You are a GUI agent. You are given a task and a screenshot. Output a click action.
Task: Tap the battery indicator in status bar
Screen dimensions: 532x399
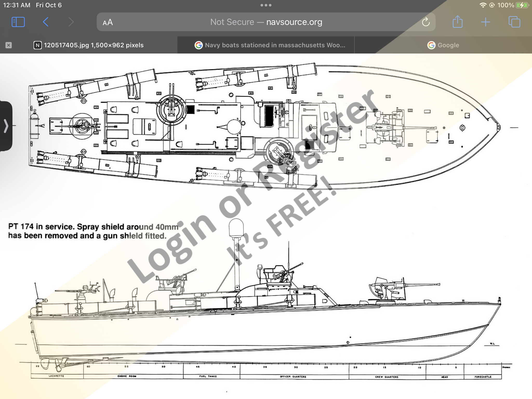click(522, 5)
